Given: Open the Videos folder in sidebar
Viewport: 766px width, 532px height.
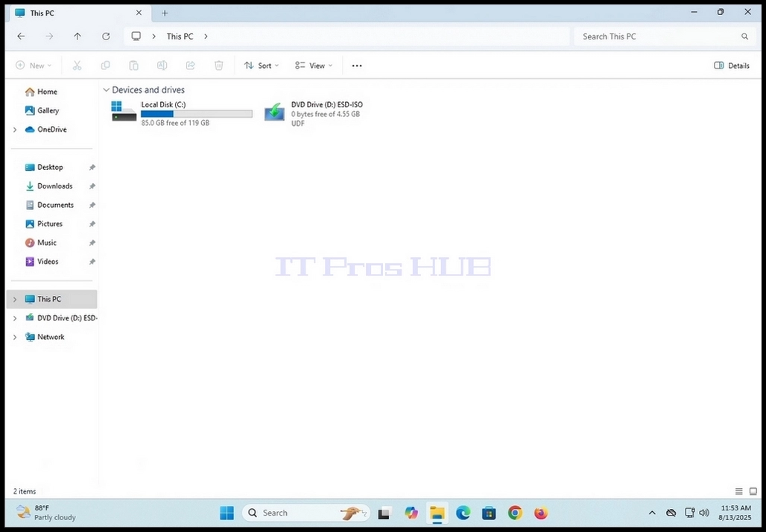Looking at the screenshot, I should point(42,262).
